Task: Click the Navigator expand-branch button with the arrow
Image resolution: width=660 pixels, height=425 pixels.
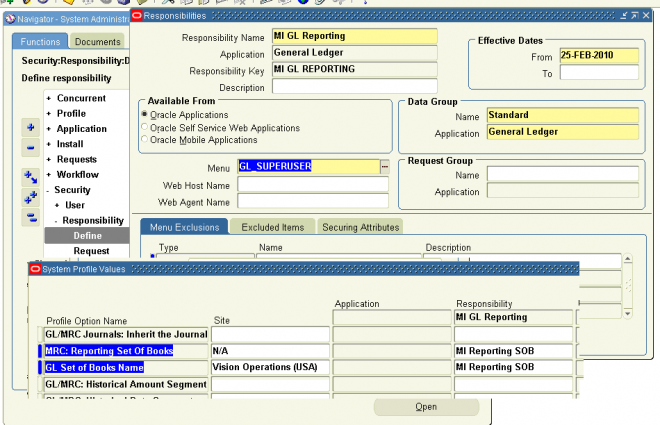Action: [30, 177]
